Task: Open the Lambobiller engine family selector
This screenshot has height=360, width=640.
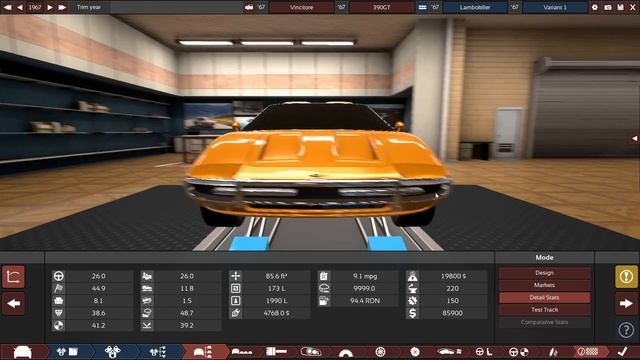Action: 475,7
